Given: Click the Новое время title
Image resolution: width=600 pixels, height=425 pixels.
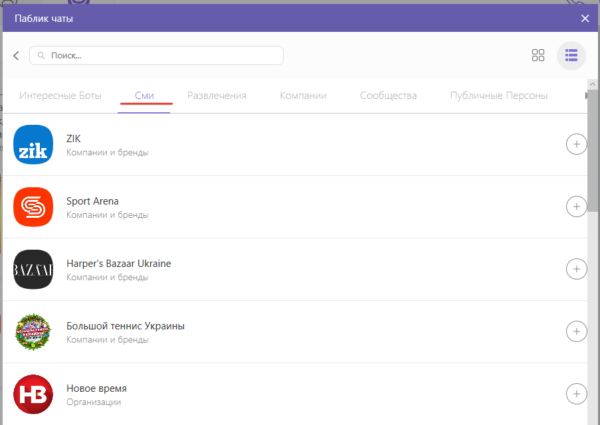Looking at the screenshot, I should (x=96, y=388).
